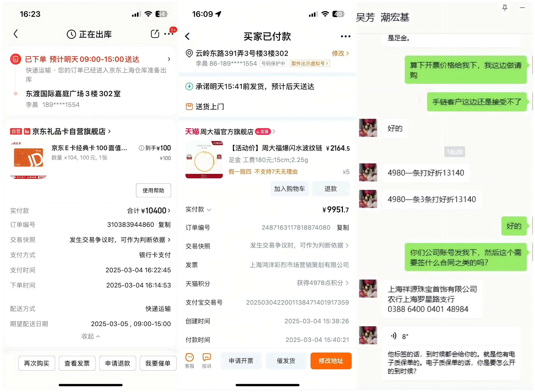
Task: Tap 修改 to edit delivery address
Action: coord(340,53)
